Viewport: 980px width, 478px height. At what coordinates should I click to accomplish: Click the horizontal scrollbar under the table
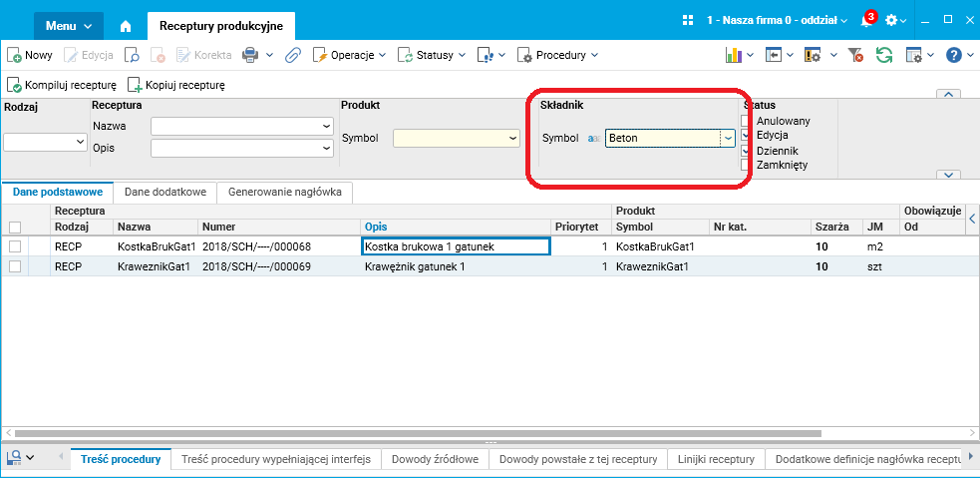coord(418,432)
